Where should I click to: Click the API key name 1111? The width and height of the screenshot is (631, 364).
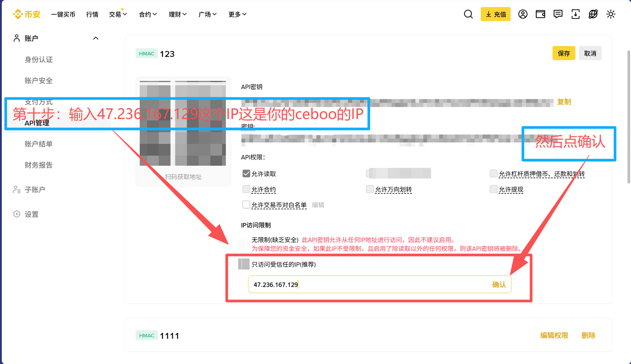[170, 336]
